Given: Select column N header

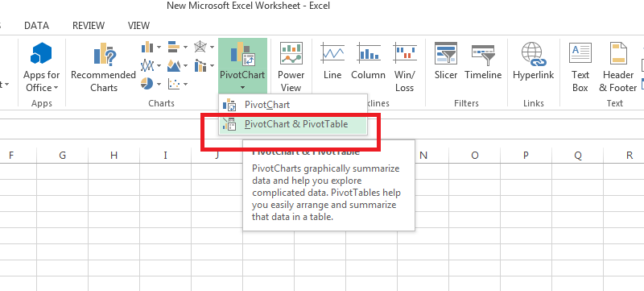Looking at the screenshot, I should pyautogui.click(x=423, y=156).
